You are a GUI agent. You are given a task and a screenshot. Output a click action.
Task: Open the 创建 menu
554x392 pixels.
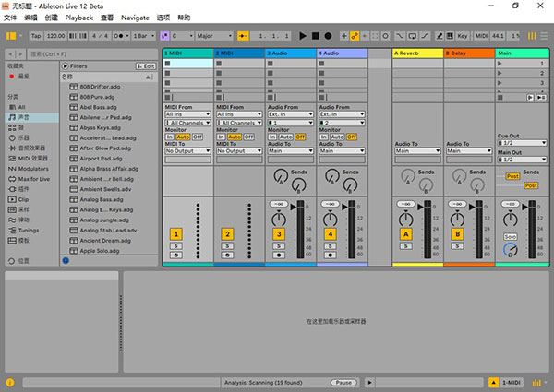pyautogui.click(x=51, y=18)
